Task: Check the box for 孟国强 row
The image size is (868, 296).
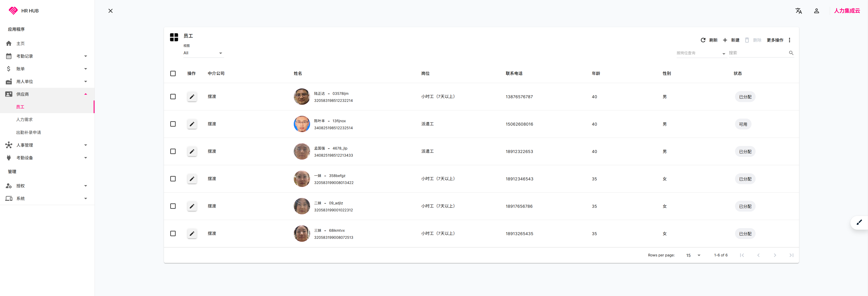Action: click(x=173, y=151)
